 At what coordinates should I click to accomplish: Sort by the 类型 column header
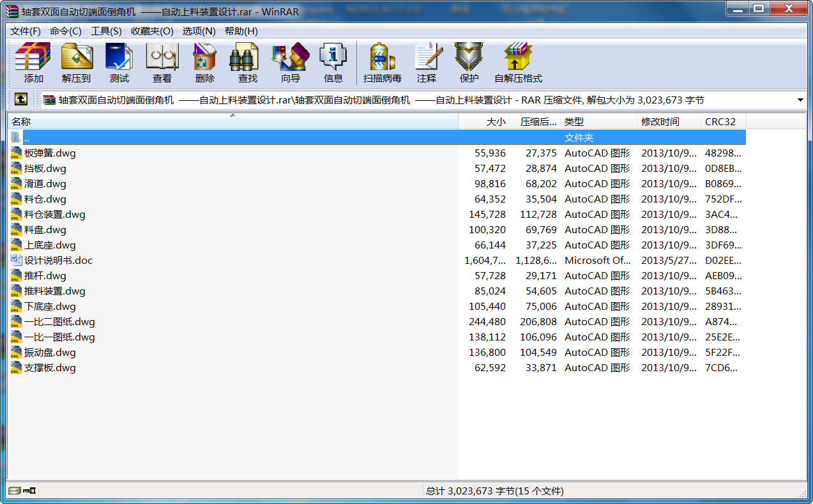(x=599, y=121)
